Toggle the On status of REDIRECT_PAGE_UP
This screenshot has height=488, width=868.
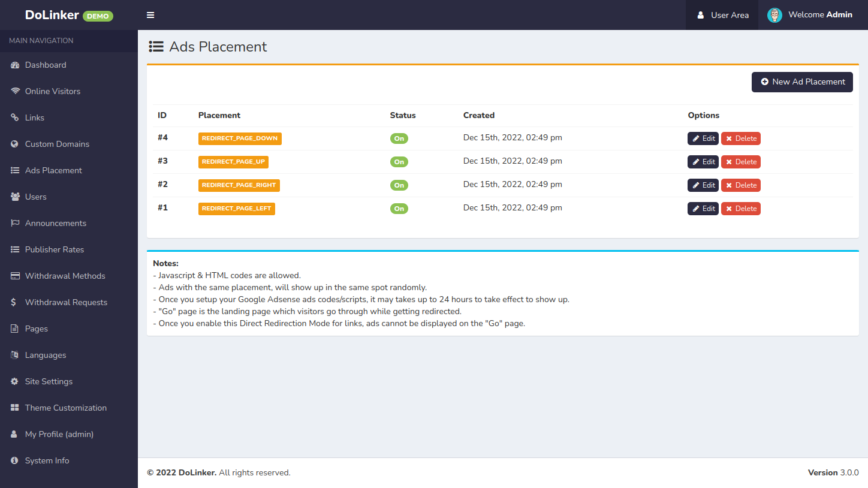click(399, 161)
